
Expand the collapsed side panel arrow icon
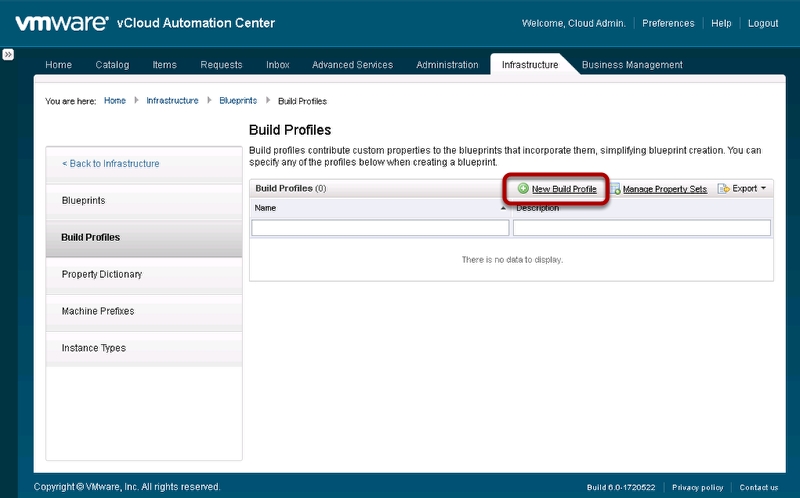[x=8, y=54]
